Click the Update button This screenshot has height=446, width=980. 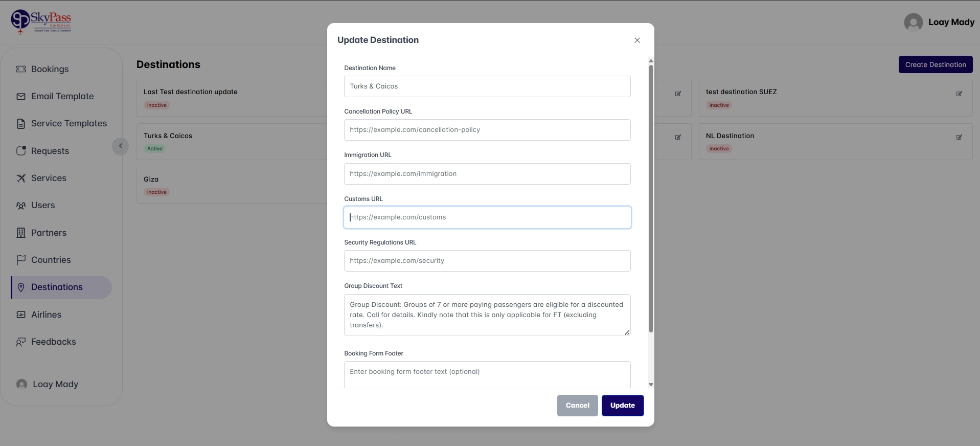coord(623,406)
